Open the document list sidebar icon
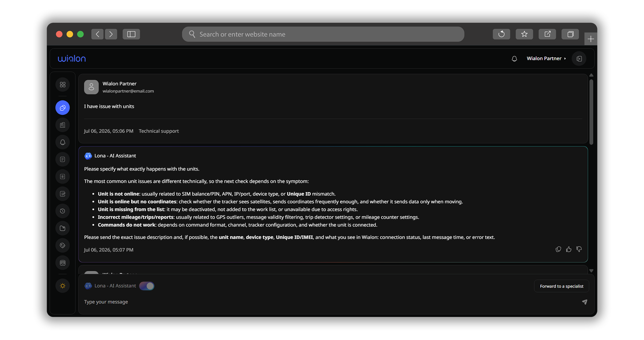 point(63,159)
